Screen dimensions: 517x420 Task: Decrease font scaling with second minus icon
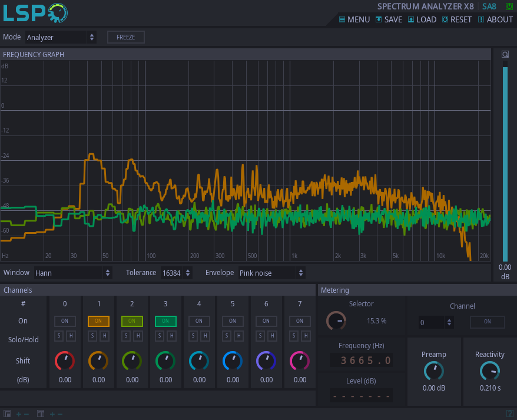(59, 414)
